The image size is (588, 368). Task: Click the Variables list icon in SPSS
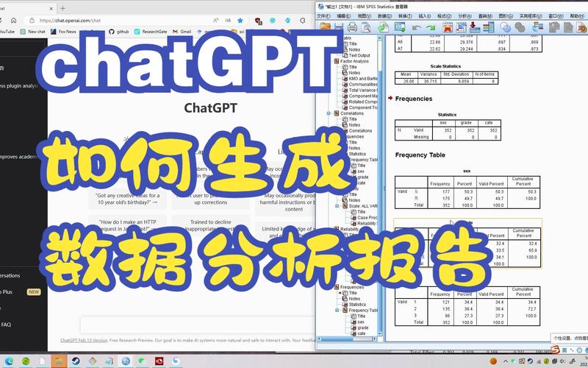(488, 27)
